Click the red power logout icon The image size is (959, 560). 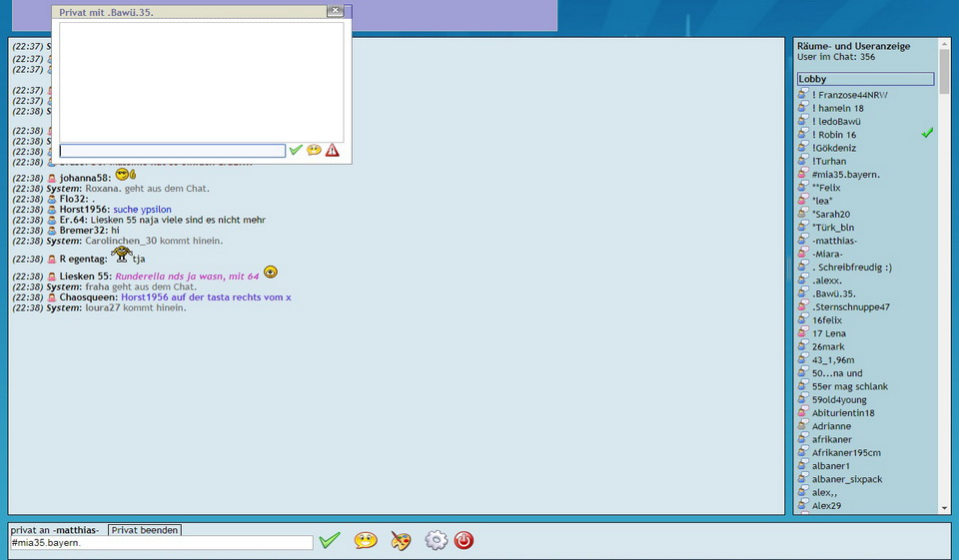[464, 540]
